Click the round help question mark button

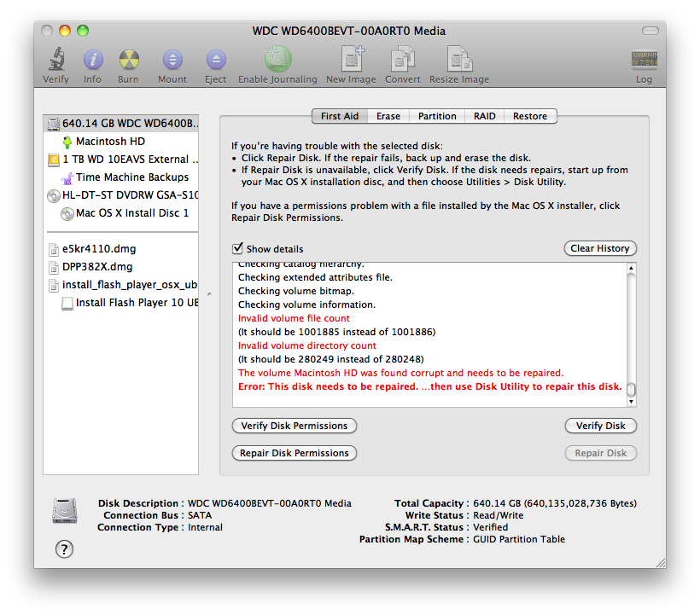pos(64,549)
